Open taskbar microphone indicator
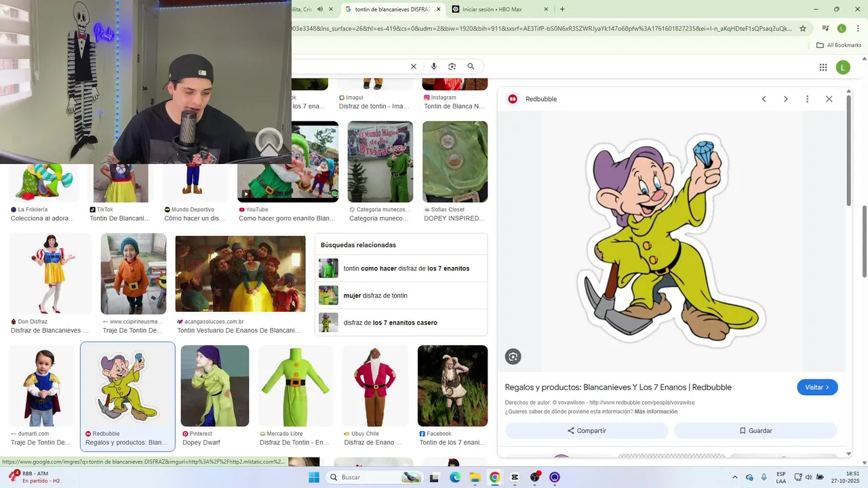Image resolution: width=868 pixels, height=488 pixels. [x=764, y=477]
